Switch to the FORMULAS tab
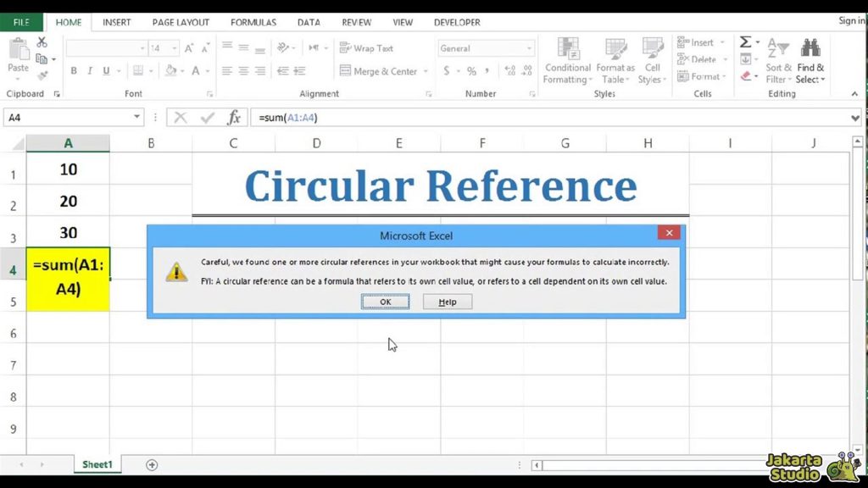Viewport: 868px width, 488px height. tap(253, 22)
